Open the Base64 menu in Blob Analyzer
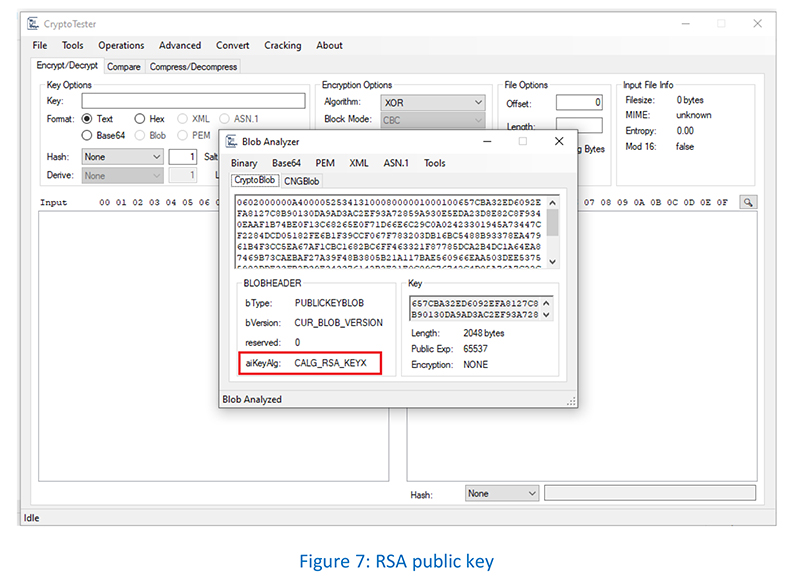The width and height of the screenshot is (798, 580). point(286,163)
